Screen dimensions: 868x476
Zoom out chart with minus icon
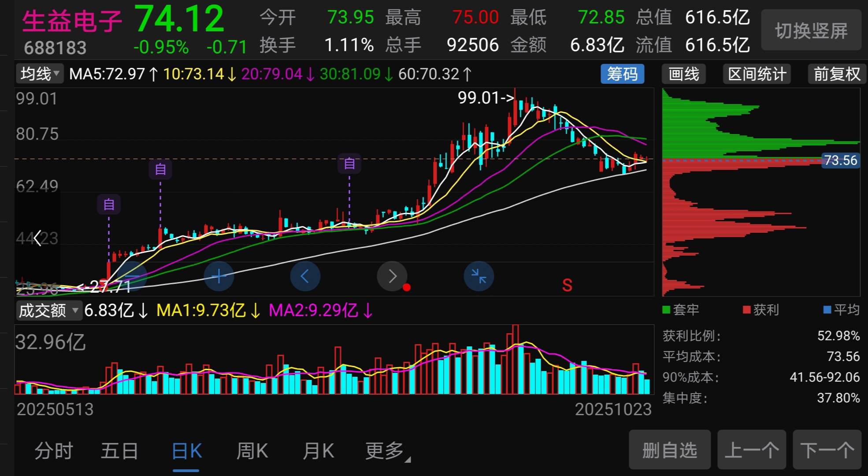[x=132, y=276]
